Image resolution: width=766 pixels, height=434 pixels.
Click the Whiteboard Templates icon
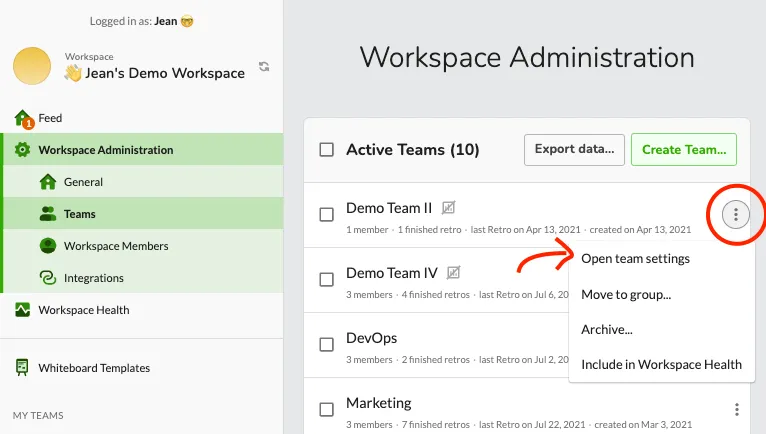click(22, 368)
